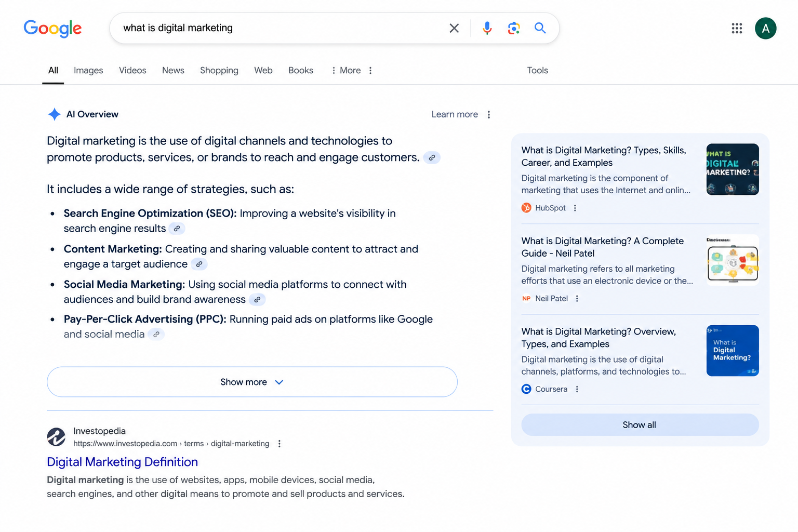Click the 'AI Overview' heading text
This screenshot has height=532, width=798.
(x=92, y=114)
